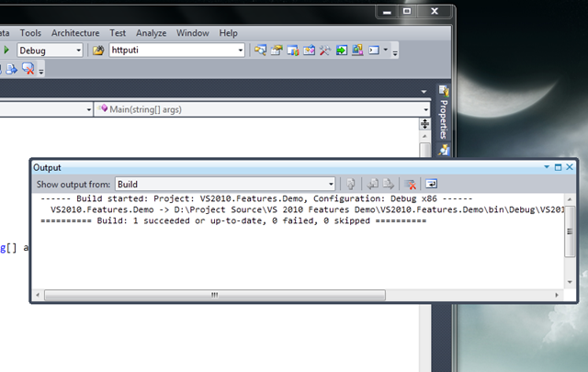The height and width of the screenshot is (372, 588).
Task: Restore the Visual Studio window size
Action: (x=407, y=11)
